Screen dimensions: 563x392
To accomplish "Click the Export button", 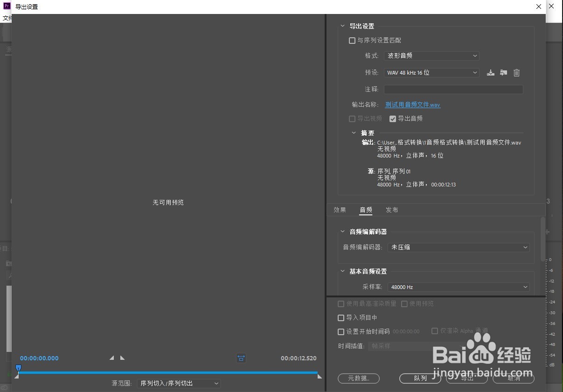I will 467,378.
